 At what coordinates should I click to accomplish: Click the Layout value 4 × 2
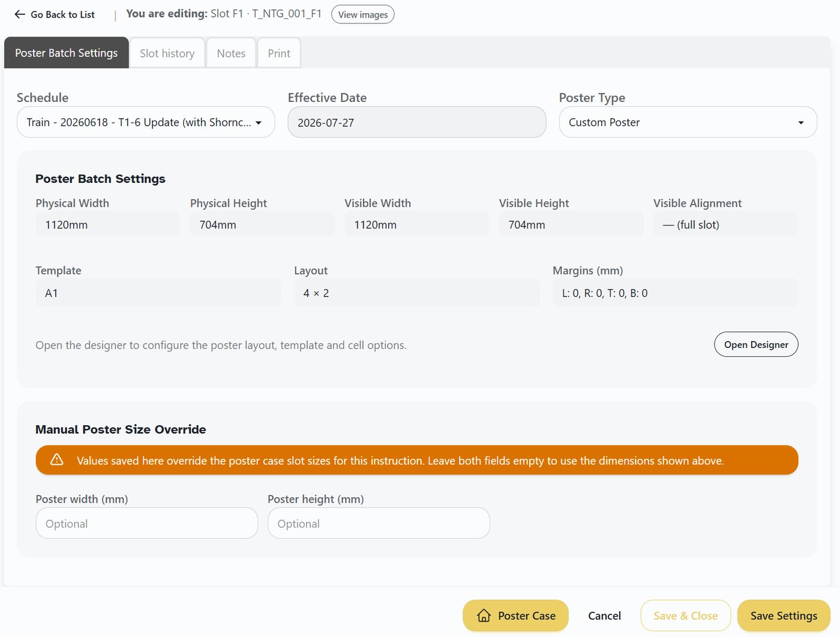pyautogui.click(x=417, y=293)
